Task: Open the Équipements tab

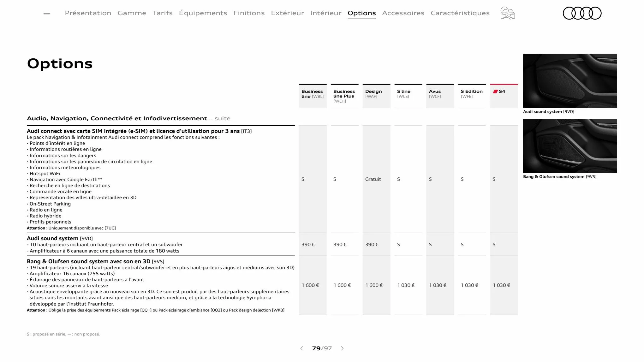Action: 203,13
